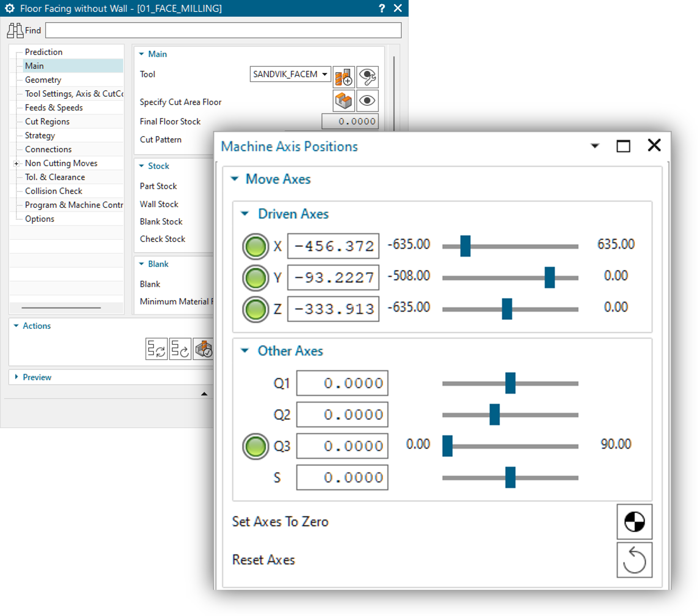This screenshot has width=698, height=616.
Task: Click the Reset Axes arrow icon
Action: pyautogui.click(x=634, y=560)
